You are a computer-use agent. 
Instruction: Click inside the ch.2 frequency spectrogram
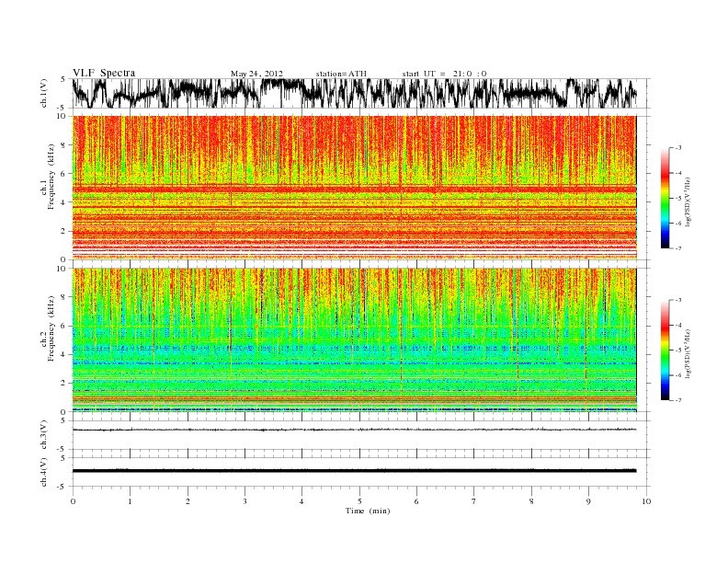[354, 339]
